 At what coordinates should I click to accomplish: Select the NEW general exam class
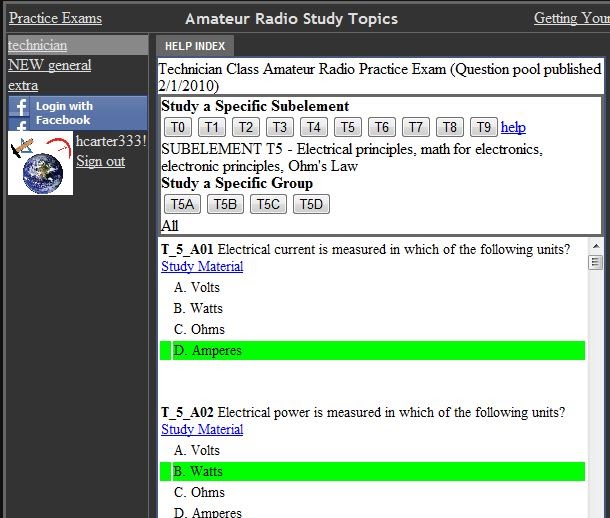pos(50,65)
